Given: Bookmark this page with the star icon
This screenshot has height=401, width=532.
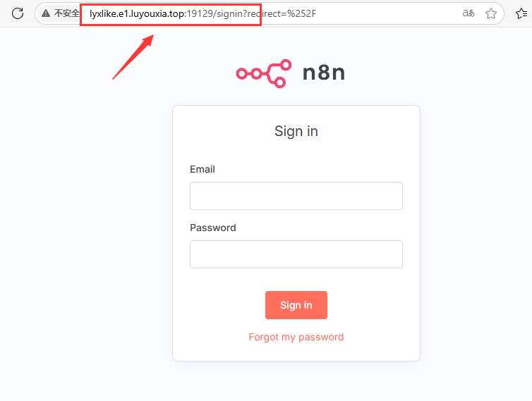Looking at the screenshot, I should point(491,13).
